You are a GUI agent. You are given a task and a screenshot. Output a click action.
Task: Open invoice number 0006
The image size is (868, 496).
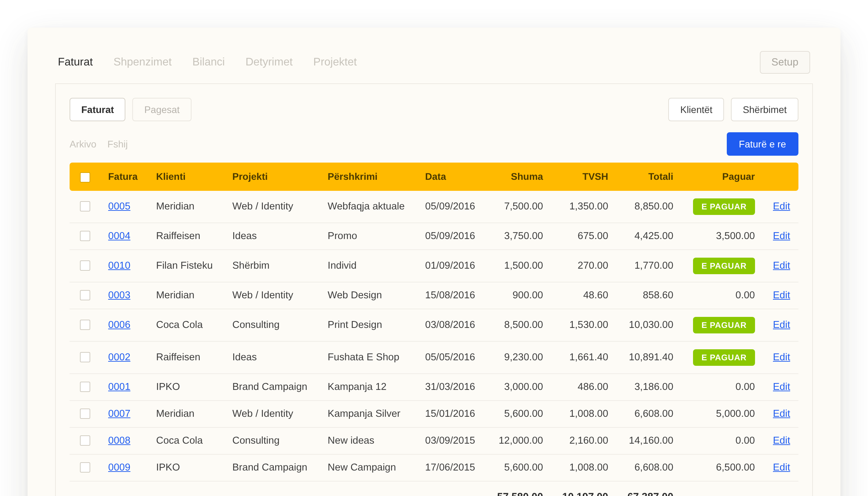click(119, 324)
